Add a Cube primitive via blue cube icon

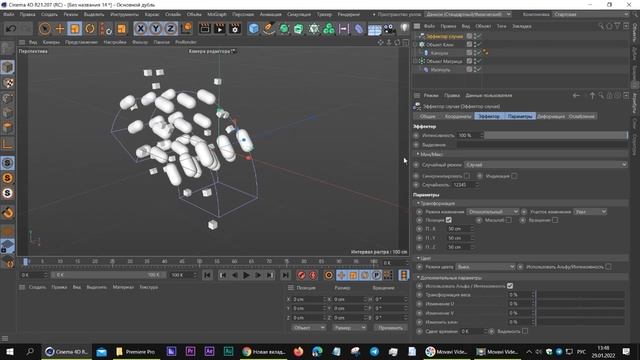[x=253, y=29]
